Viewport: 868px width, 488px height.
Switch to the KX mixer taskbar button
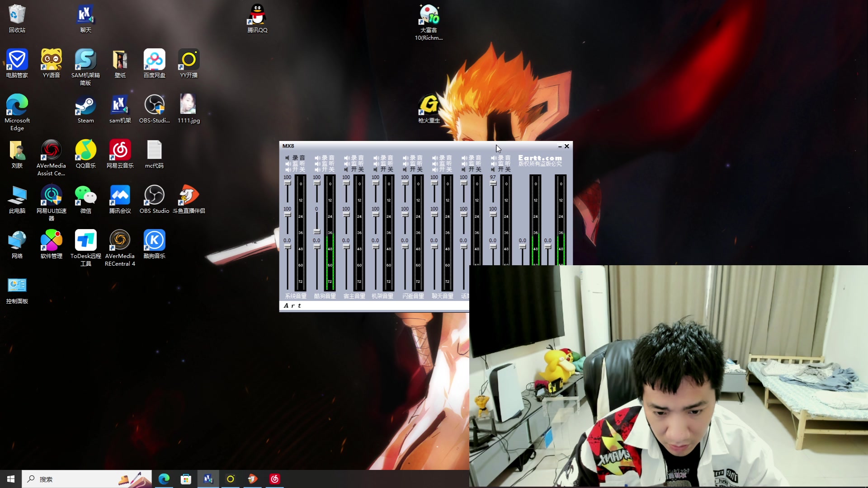coord(208,479)
